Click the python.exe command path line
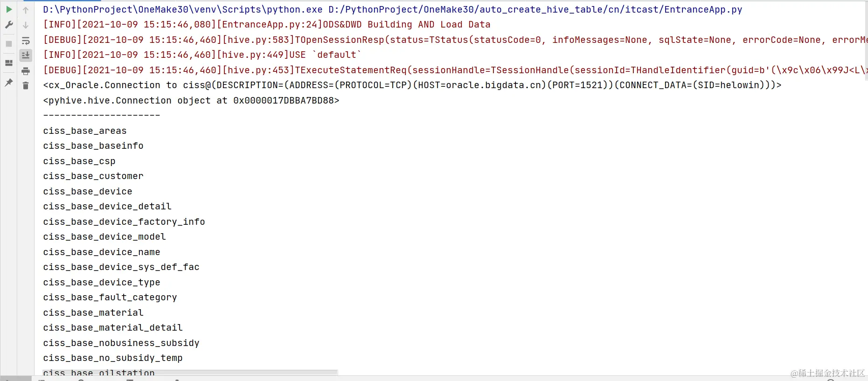 tap(392, 9)
